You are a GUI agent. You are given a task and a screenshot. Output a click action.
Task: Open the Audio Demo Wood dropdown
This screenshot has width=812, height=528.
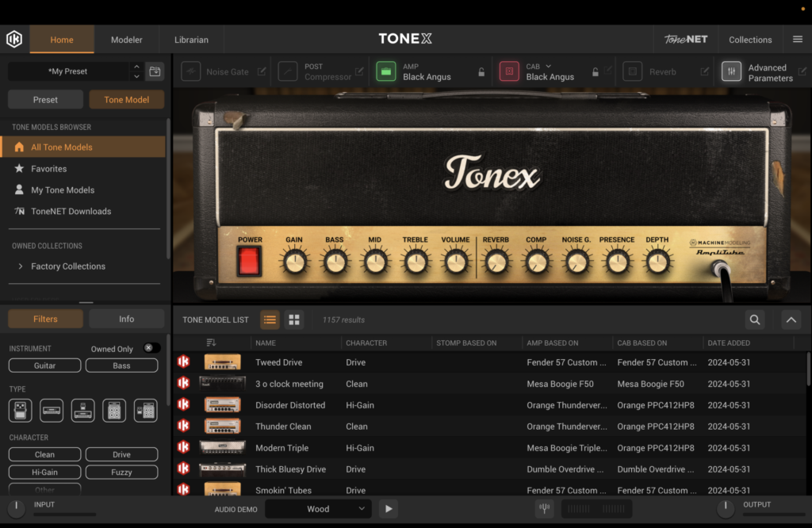point(317,509)
